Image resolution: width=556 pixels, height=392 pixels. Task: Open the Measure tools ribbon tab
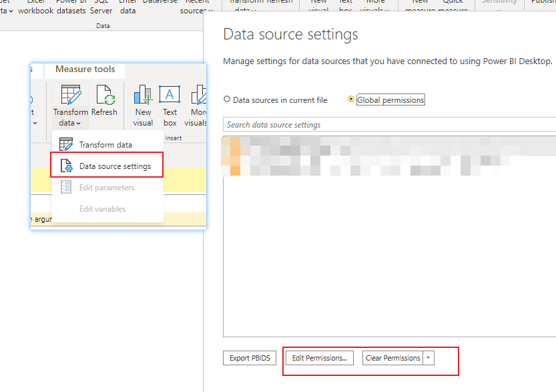click(x=85, y=69)
